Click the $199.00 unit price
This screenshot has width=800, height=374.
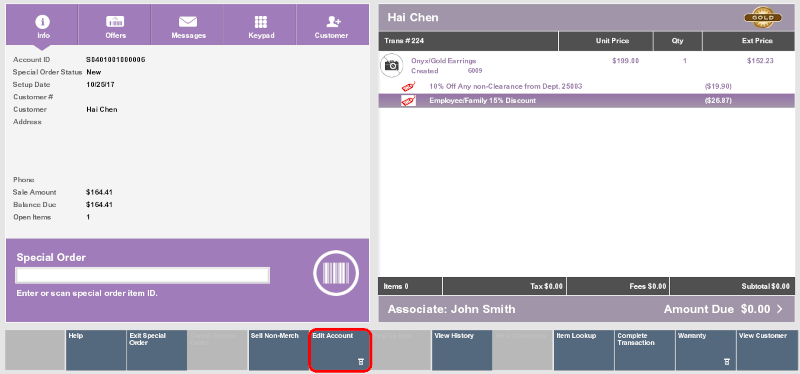click(x=626, y=61)
